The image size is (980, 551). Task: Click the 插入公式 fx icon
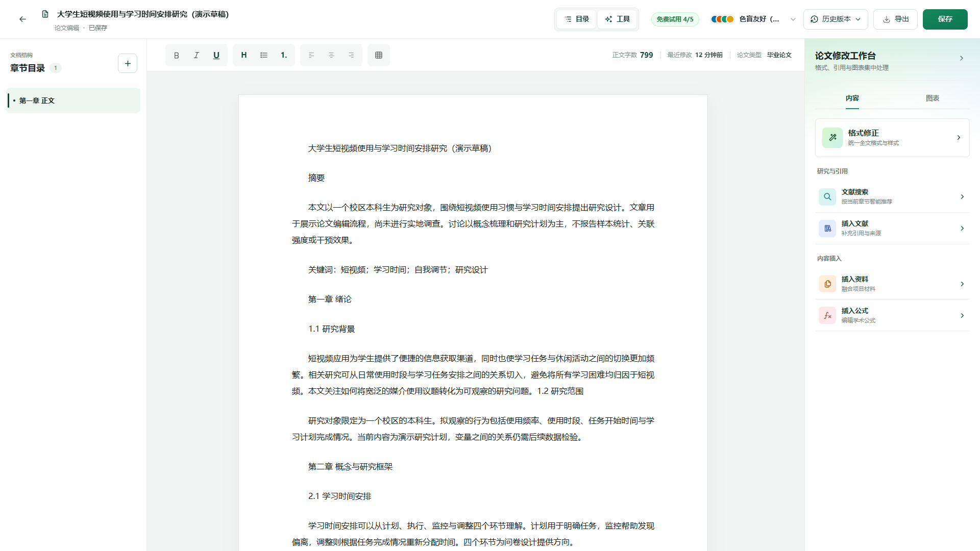pyautogui.click(x=827, y=315)
